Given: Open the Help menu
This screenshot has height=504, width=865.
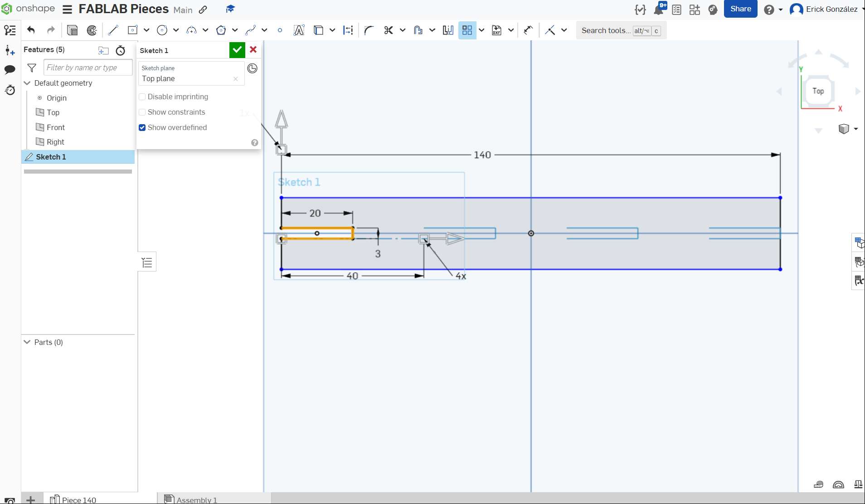Looking at the screenshot, I should [773, 10].
